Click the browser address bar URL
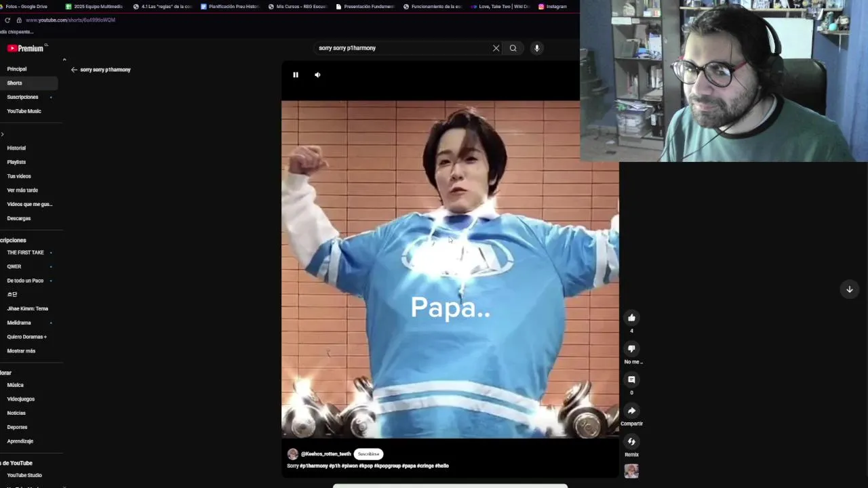 [71, 20]
